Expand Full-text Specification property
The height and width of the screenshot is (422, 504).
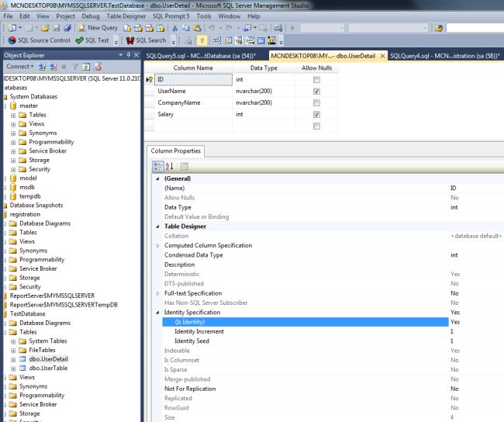(157, 293)
